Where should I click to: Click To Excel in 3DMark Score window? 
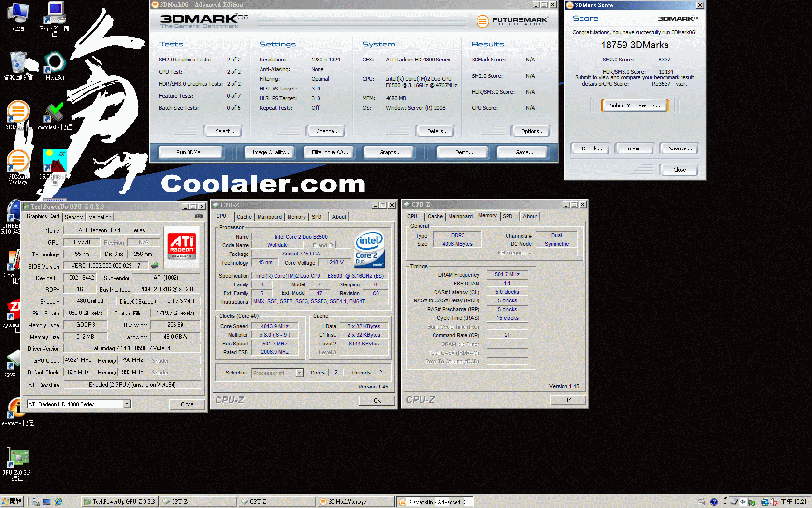coord(635,149)
